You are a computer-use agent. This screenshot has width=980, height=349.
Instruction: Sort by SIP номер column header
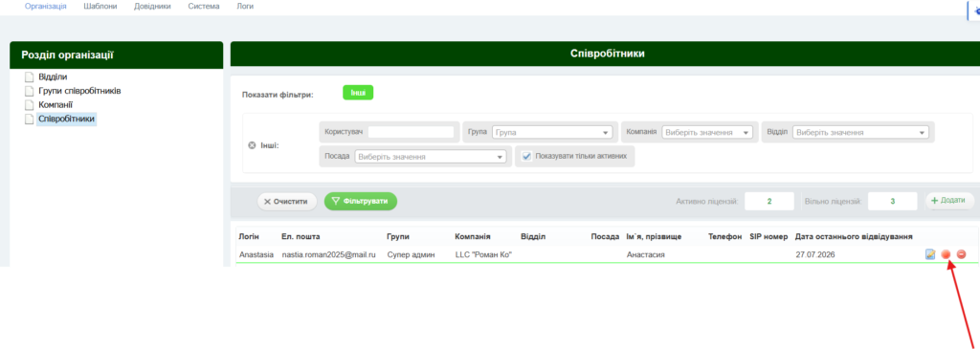point(768,237)
